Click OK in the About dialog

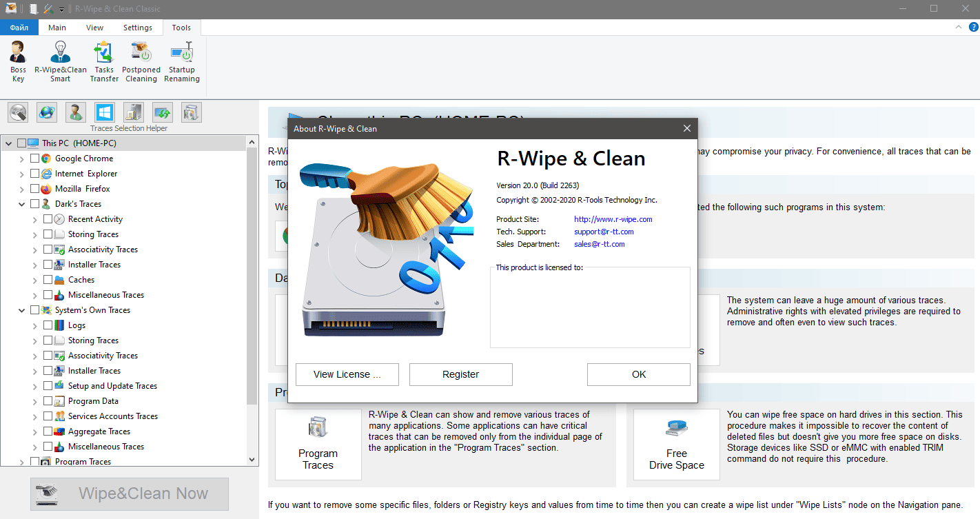point(639,374)
